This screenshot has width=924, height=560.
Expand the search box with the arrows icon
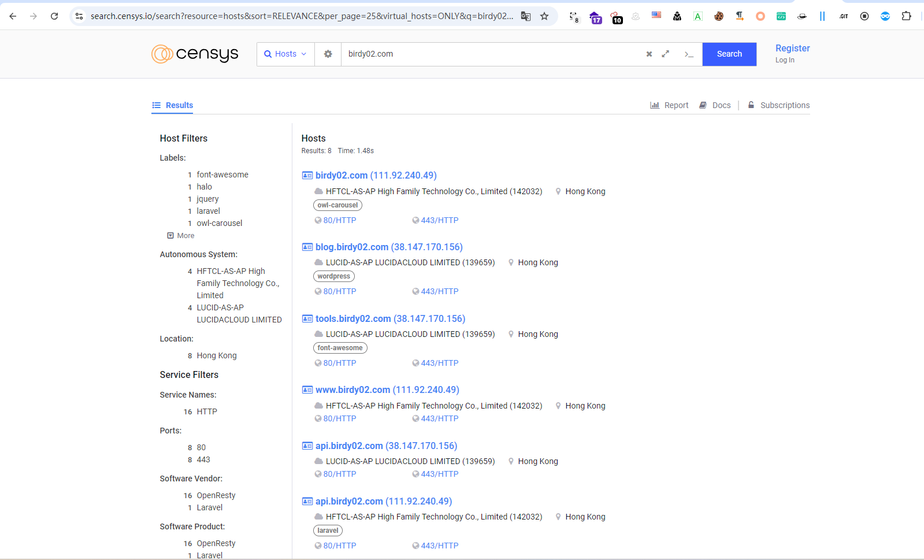click(666, 54)
